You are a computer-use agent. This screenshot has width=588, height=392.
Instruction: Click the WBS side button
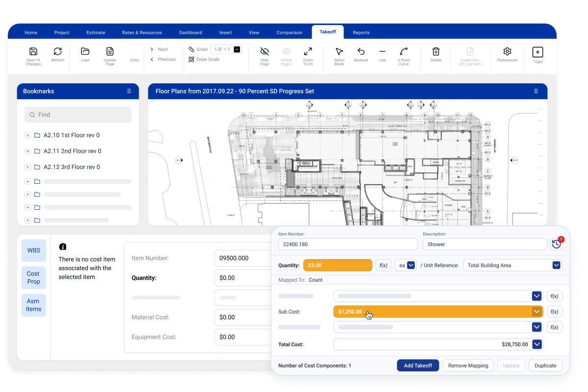pyautogui.click(x=34, y=250)
